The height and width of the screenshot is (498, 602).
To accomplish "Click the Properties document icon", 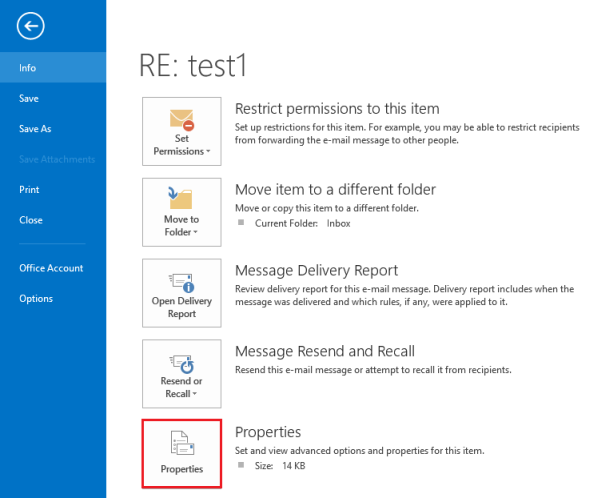I will click(x=182, y=443).
